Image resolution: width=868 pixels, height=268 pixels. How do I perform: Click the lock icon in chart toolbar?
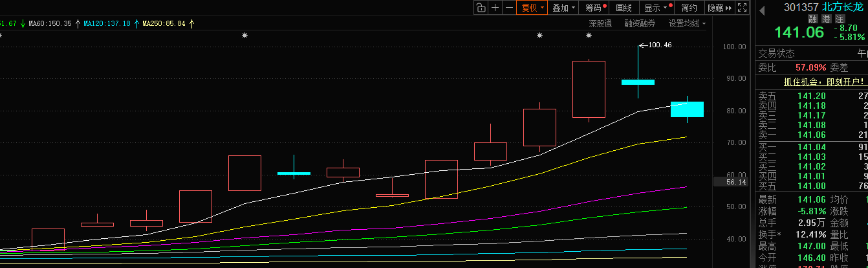481,8
